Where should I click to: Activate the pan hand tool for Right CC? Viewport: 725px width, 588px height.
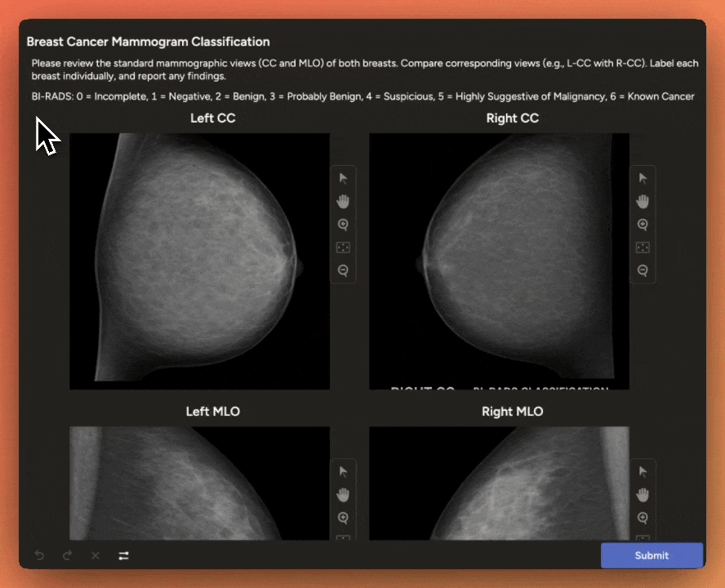643,201
